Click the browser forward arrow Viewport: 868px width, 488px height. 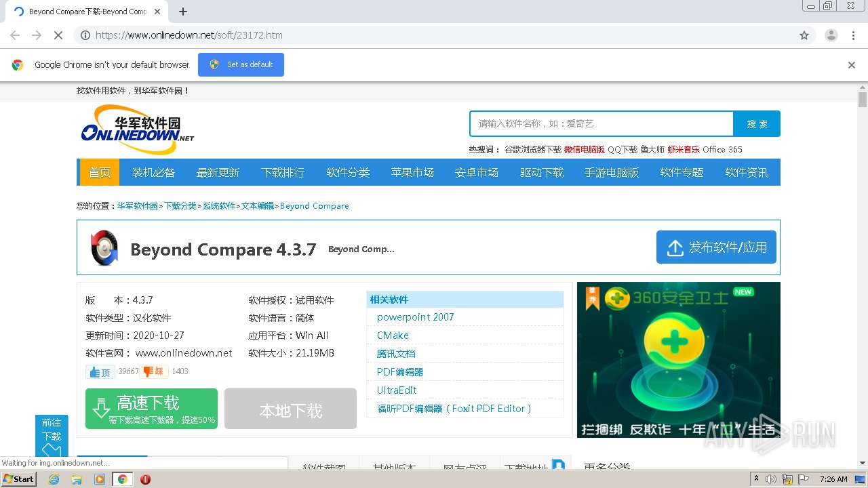(37, 35)
